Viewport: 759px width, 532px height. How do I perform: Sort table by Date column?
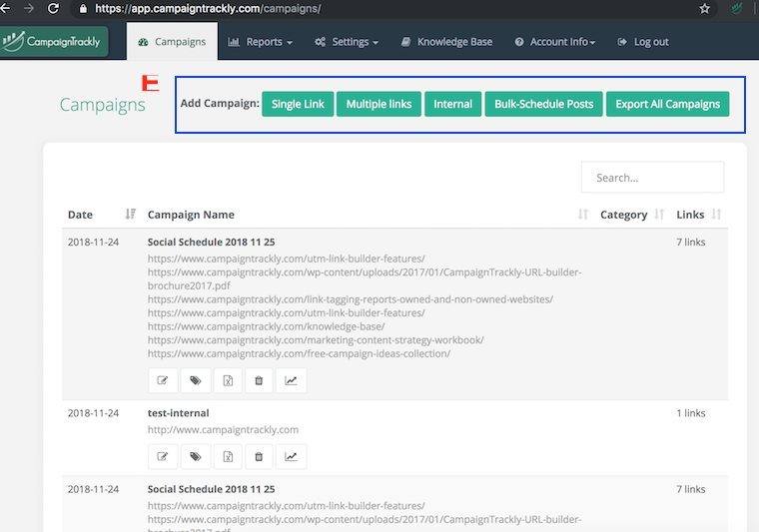pos(130,214)
